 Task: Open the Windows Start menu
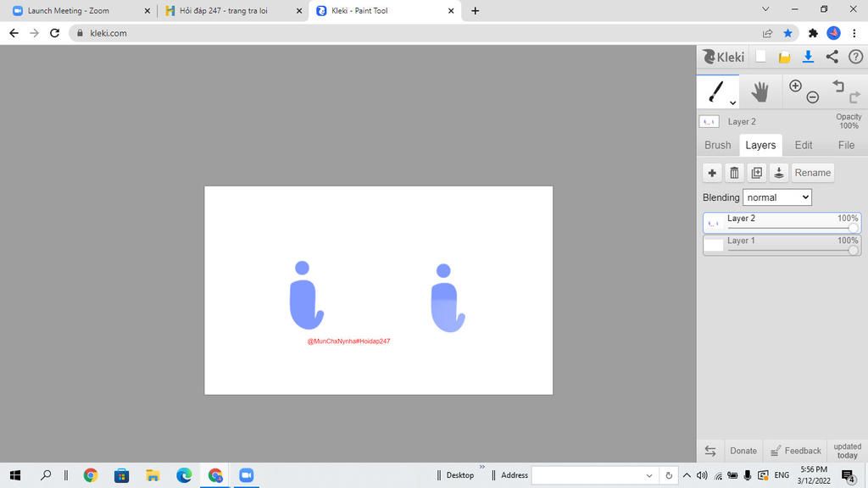click(x=15, y=475)
